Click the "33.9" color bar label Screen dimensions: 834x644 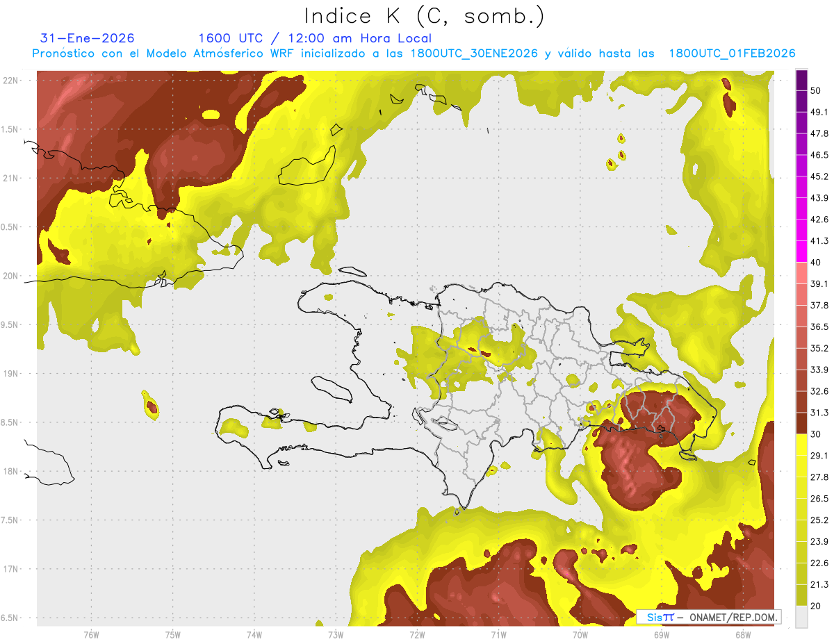click(819, 370)
